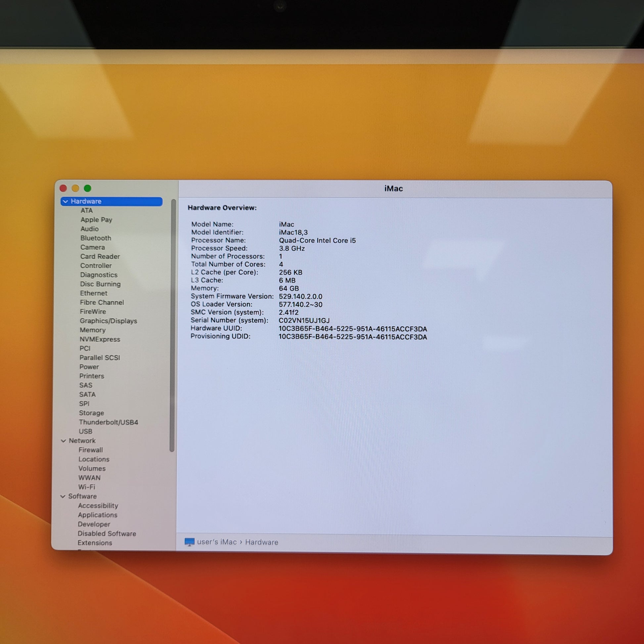This screenshot has height=644, width=644.
Task: Click Hardware in the bottom path bar
Action: pos(262,542)
